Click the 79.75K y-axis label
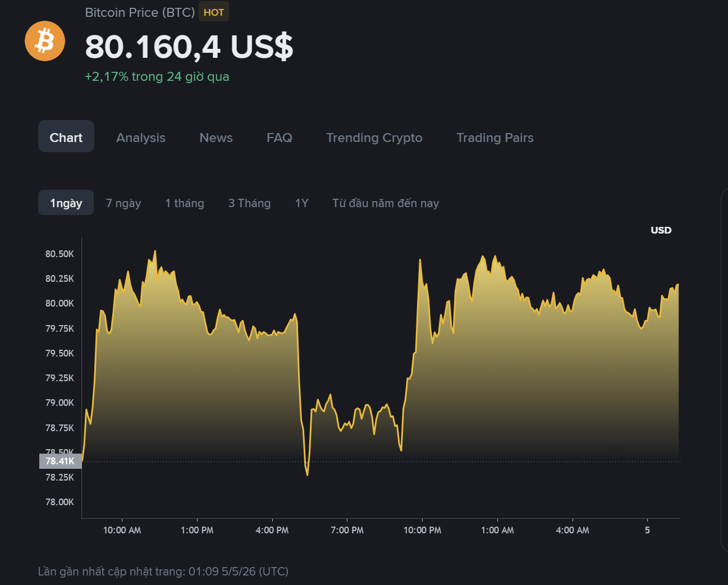Viewport: 728px width, 585px height. pyautogui.click(x=59, y=328)
